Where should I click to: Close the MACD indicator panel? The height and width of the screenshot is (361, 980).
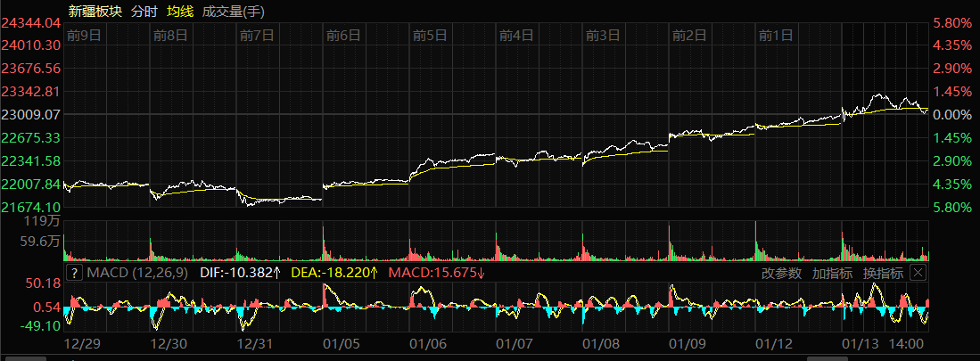(x=918, y=273)
